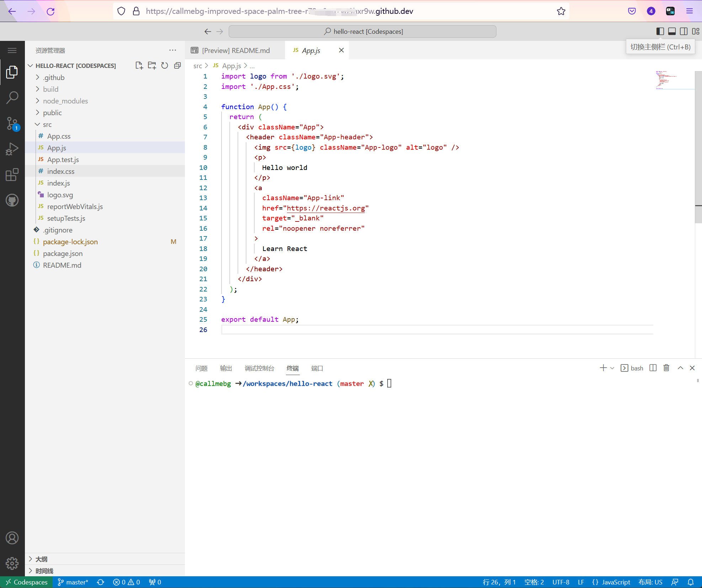Split the terminal
The image size is (702, 588).
click(653, 368)
